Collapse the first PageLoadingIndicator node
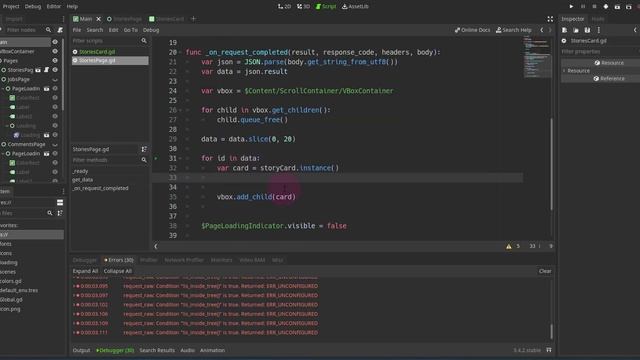This screenshot has width=640, height=360. point(3,89)
